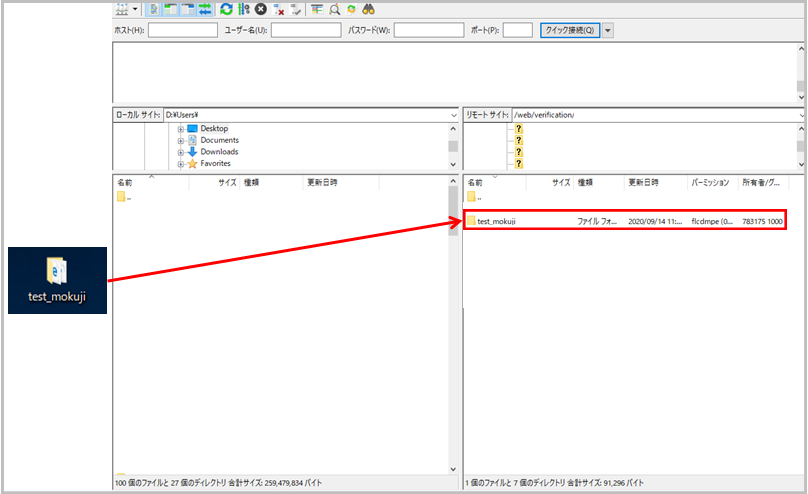808x494 pixels.
Task: Open process queue toggle icon
Action: pyautogui.click(x=243, y=9)
